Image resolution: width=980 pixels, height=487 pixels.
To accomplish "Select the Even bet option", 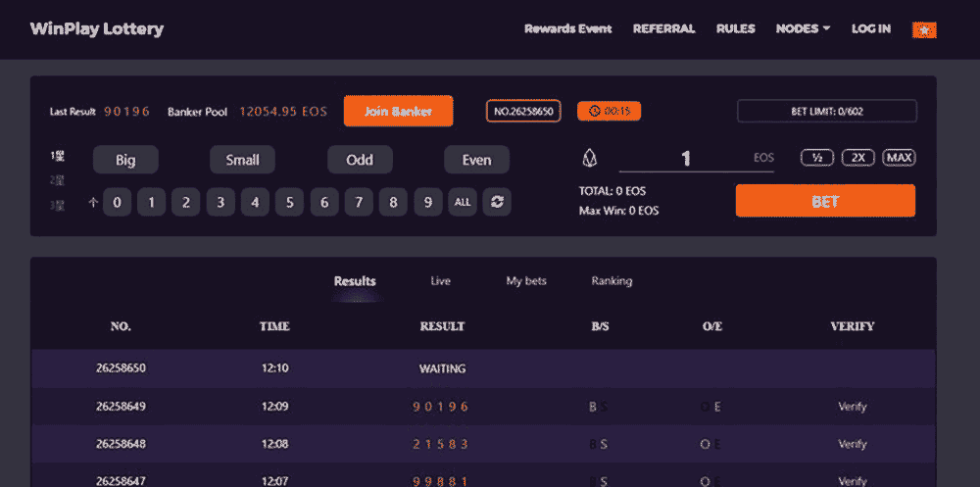I will pos(477,160).
